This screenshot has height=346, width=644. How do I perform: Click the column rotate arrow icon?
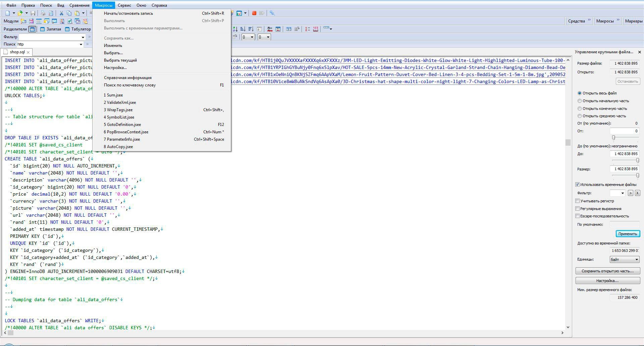tap(297, 29)
